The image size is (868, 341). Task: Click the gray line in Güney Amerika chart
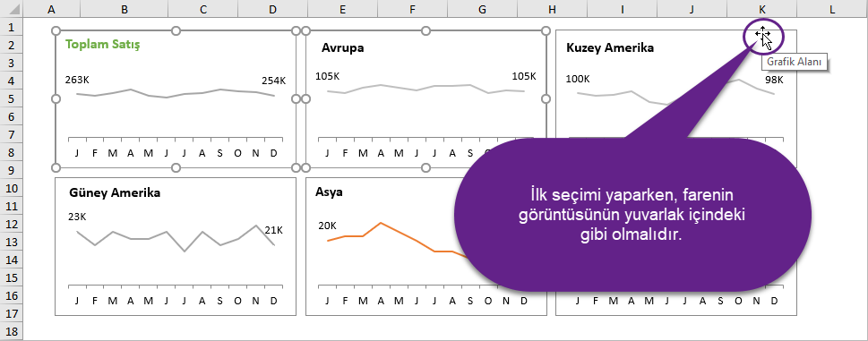click(175, 238)
